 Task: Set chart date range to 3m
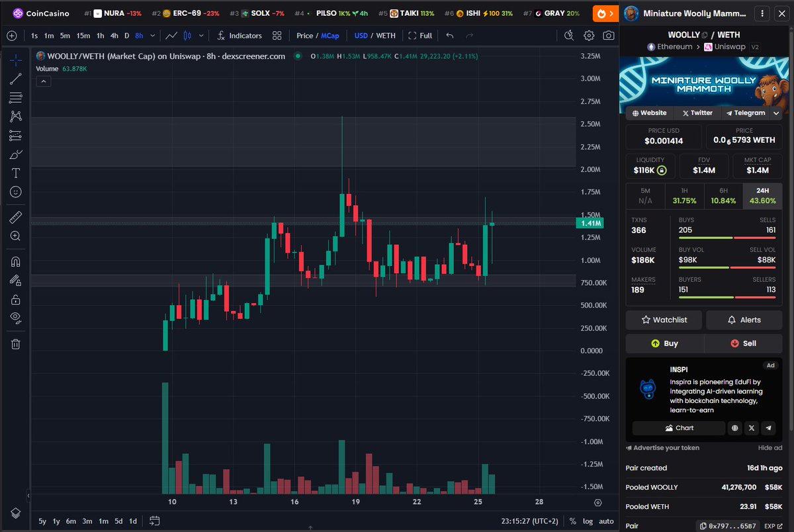click(87, 521)
